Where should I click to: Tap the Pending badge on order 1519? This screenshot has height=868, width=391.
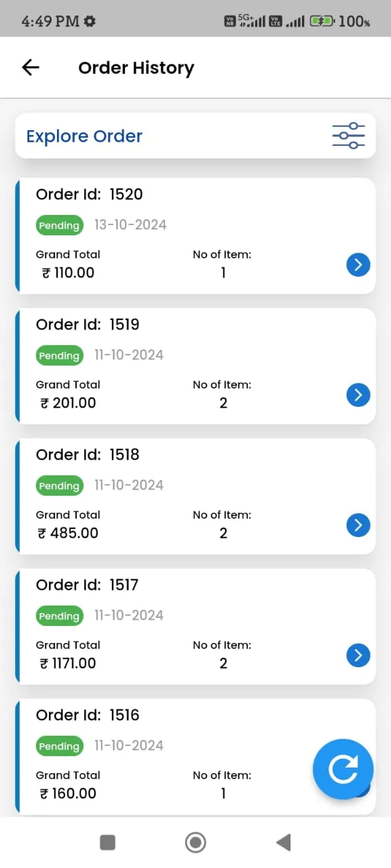pos(59,355)
